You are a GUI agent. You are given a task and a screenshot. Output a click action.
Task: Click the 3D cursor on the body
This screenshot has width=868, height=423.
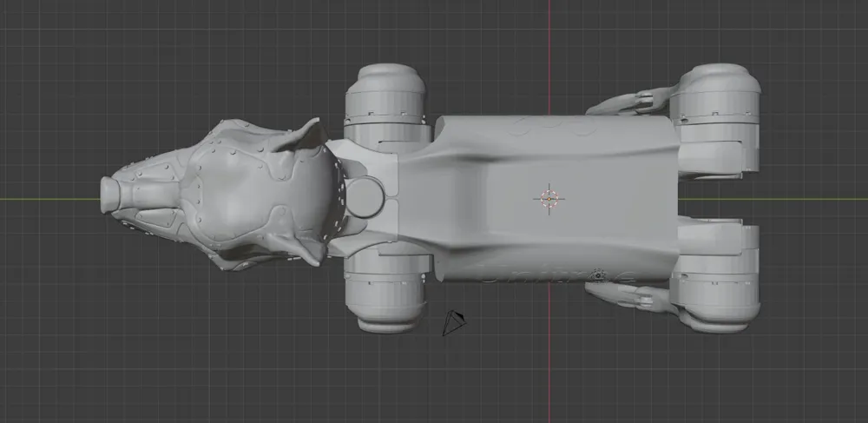549,198
